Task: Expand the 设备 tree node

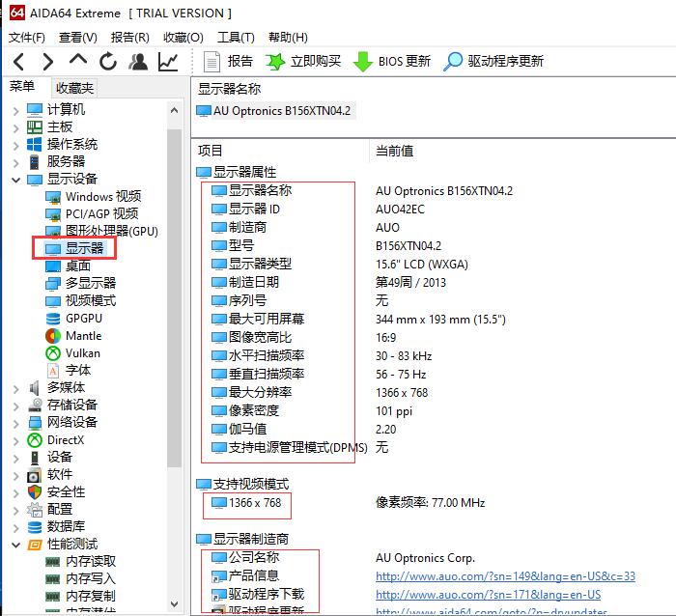Action: click(16, 458)
